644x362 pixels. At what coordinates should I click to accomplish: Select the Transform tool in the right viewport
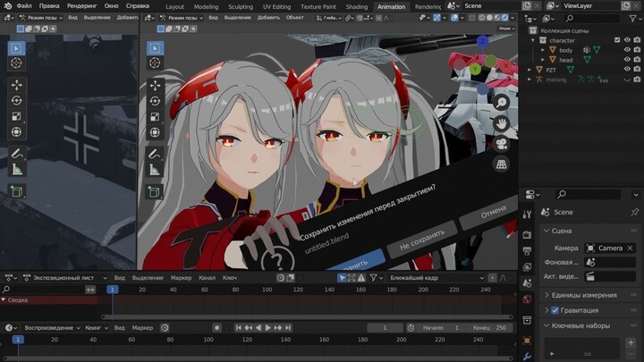155,132
